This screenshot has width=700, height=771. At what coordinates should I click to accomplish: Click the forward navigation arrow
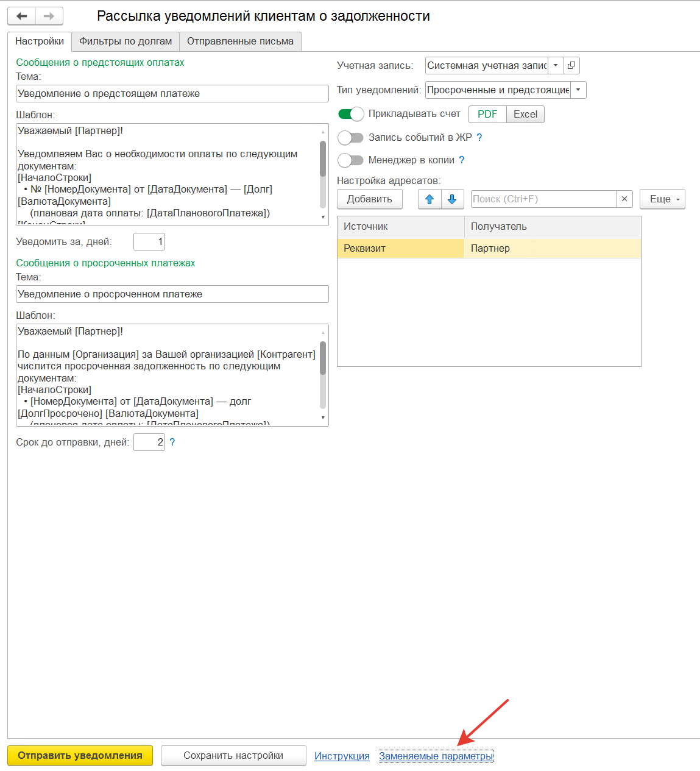coord(49,16)
